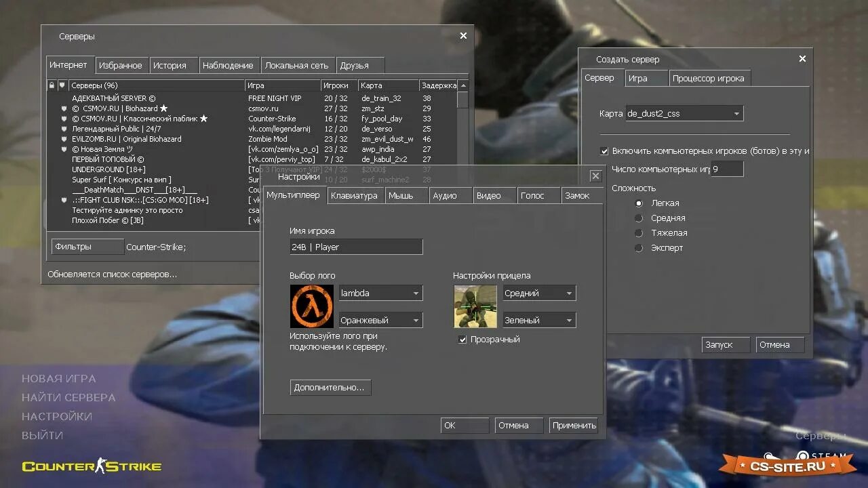Sort by Серверы (96) column header
The height and width of the screenshot is (488, 868).
point(157,85)
